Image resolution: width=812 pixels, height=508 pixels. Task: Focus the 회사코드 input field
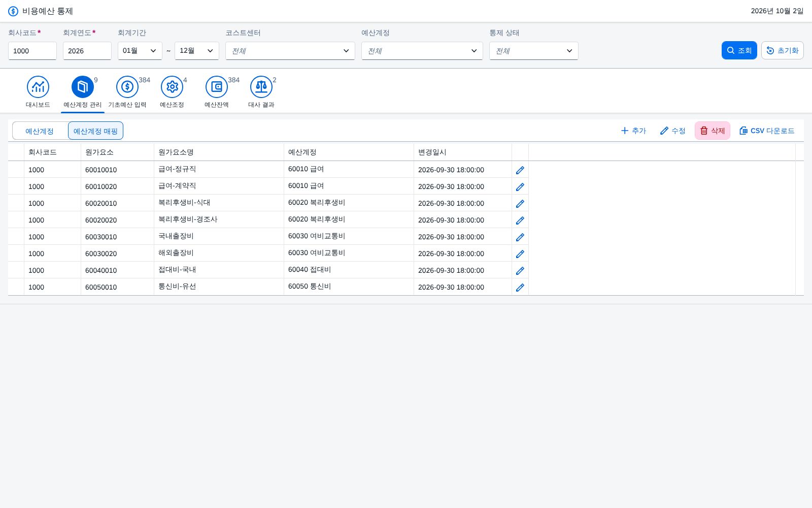coord(32,51)
